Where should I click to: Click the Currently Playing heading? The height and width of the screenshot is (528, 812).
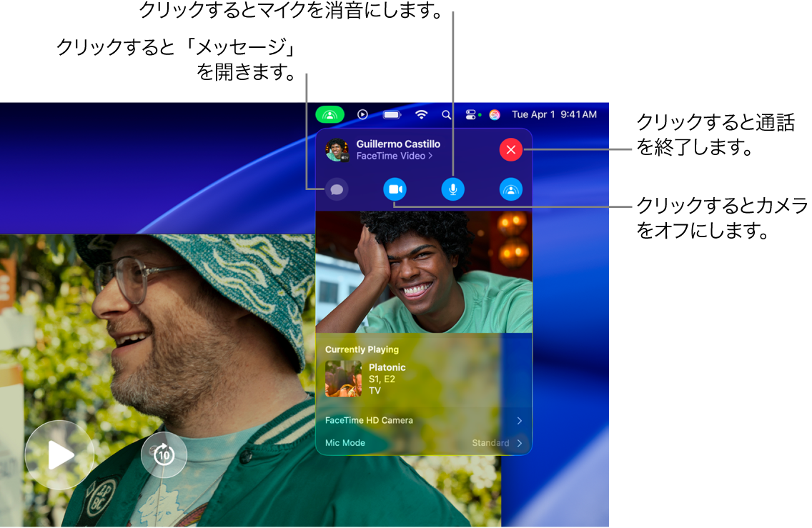[x=362, y=349]
